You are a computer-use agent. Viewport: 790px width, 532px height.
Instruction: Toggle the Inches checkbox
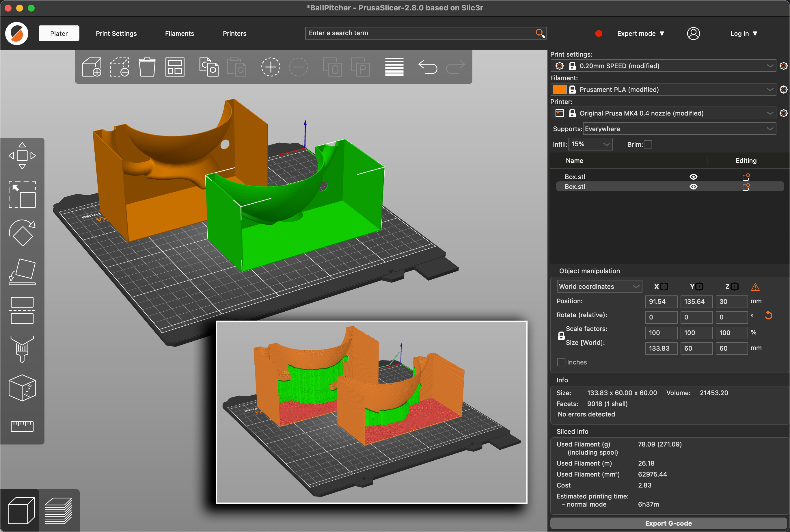pyautogui.click(x=561, y=362)
